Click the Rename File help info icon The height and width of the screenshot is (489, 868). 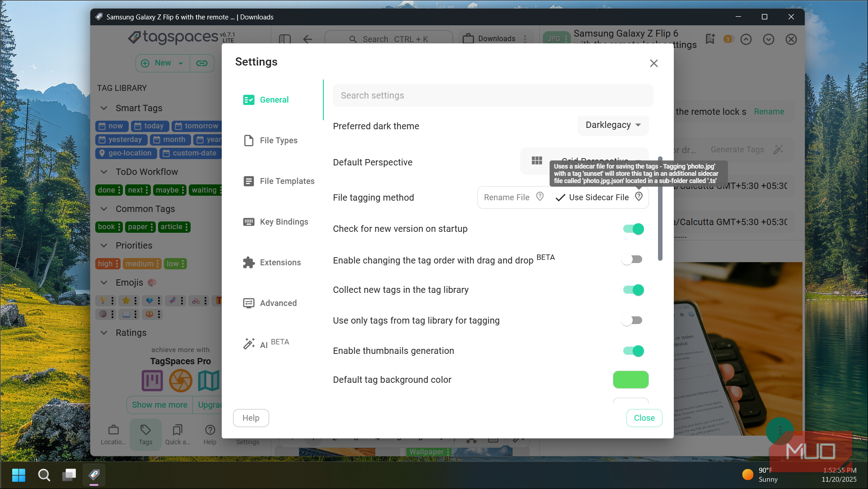click(x=540, y=197)
